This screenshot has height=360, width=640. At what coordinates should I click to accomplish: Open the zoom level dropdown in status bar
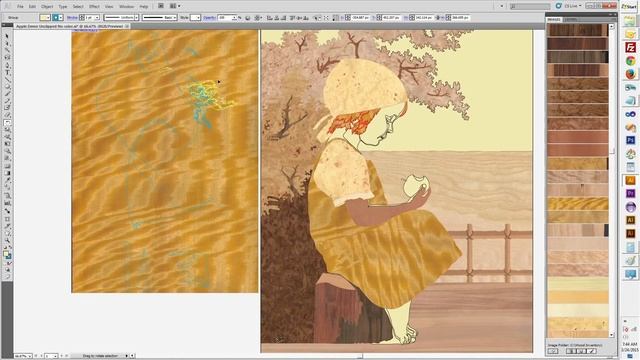click(x=29, y=356)
